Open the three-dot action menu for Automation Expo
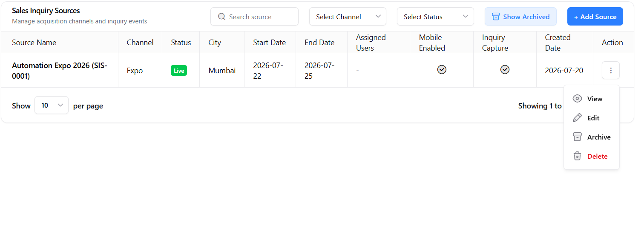The image size is (644, 228). coord(611,70)
